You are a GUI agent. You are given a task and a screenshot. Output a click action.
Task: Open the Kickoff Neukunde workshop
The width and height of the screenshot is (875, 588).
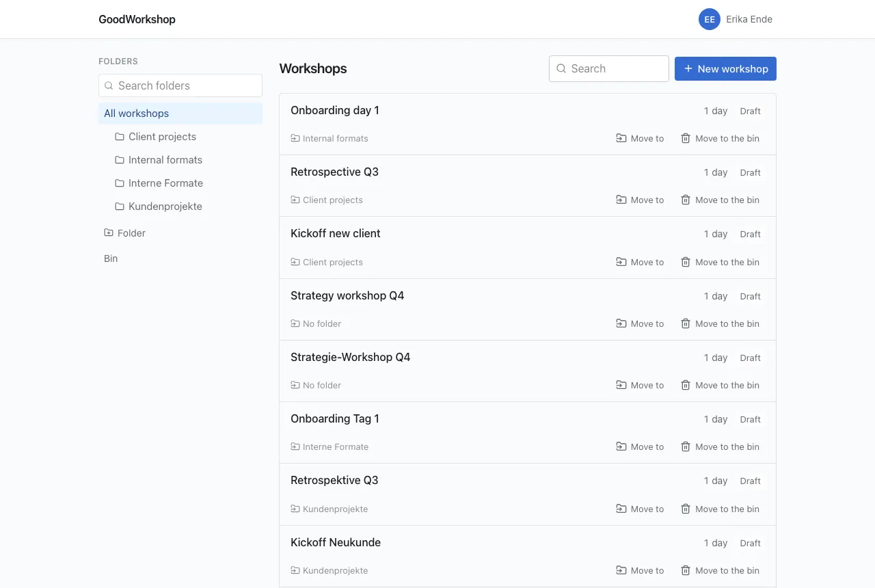(336, 542)
